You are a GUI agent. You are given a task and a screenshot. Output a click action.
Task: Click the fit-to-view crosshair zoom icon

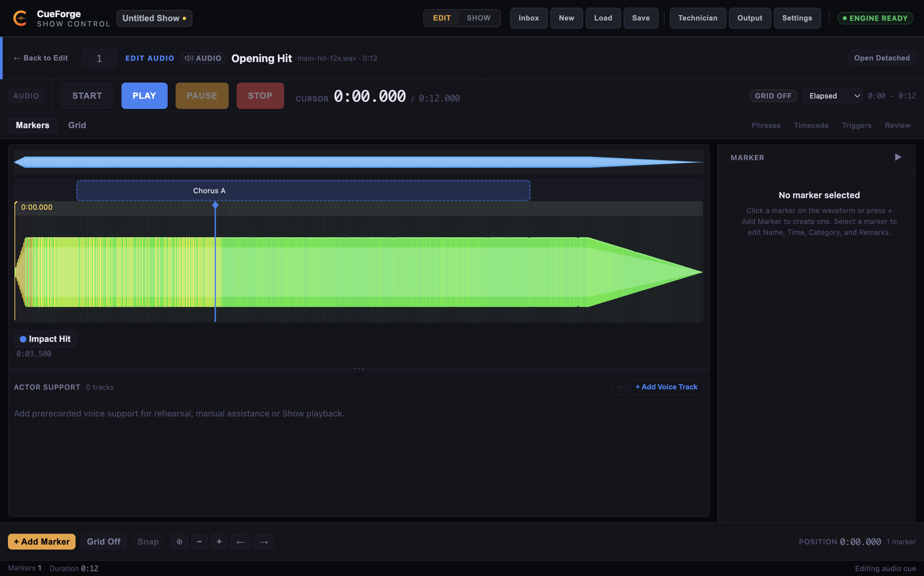click(x=179, y=541)
